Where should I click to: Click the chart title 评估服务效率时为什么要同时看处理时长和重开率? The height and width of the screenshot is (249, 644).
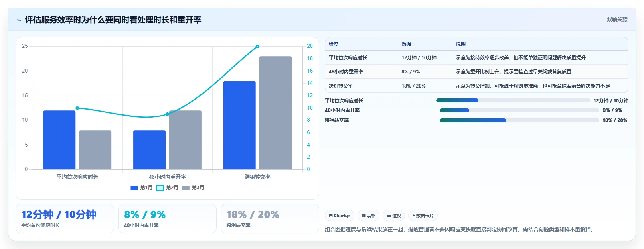(113, 20)
